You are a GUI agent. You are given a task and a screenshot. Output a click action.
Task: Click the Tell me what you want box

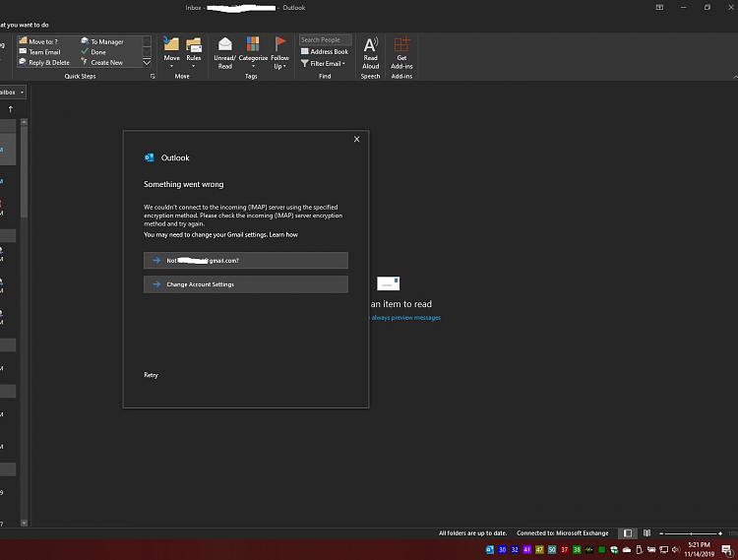click(x=25, y=25)
